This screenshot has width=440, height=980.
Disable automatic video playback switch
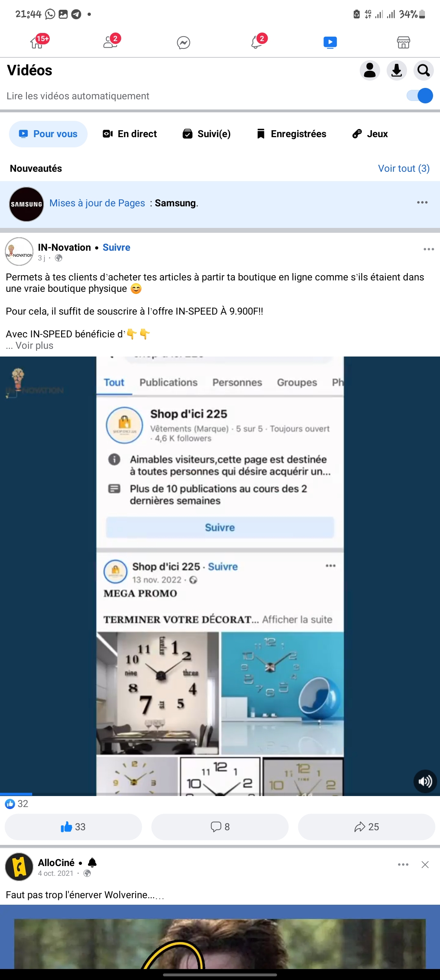coord(420,96)
